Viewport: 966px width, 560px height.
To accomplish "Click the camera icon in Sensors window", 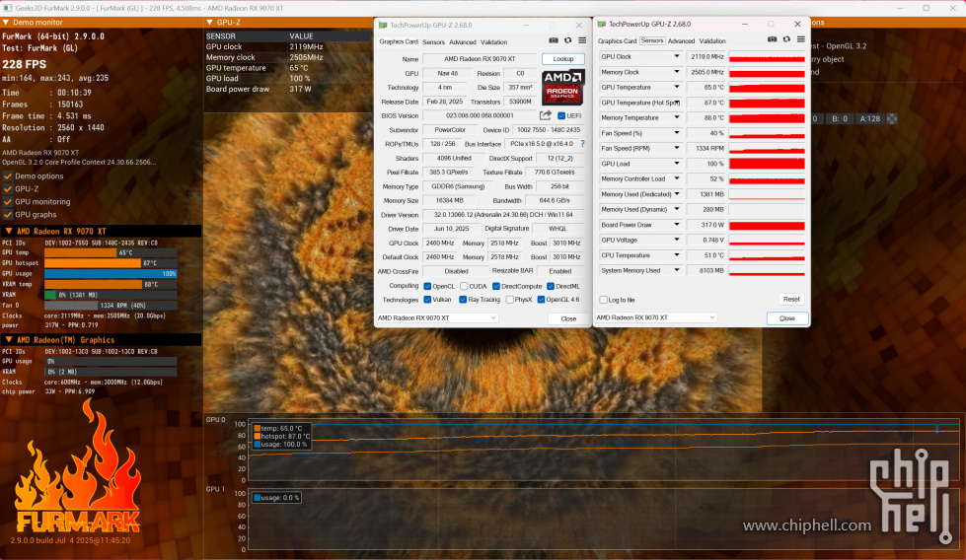I will coord(773,40).
